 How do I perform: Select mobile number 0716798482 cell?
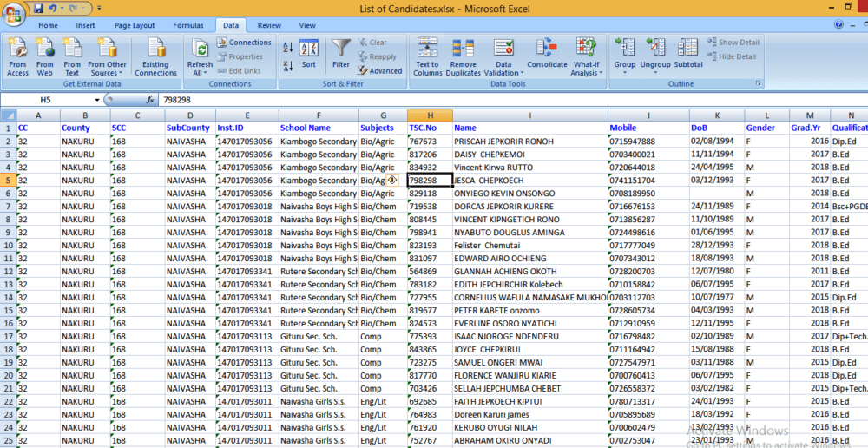tap(648, 336)
